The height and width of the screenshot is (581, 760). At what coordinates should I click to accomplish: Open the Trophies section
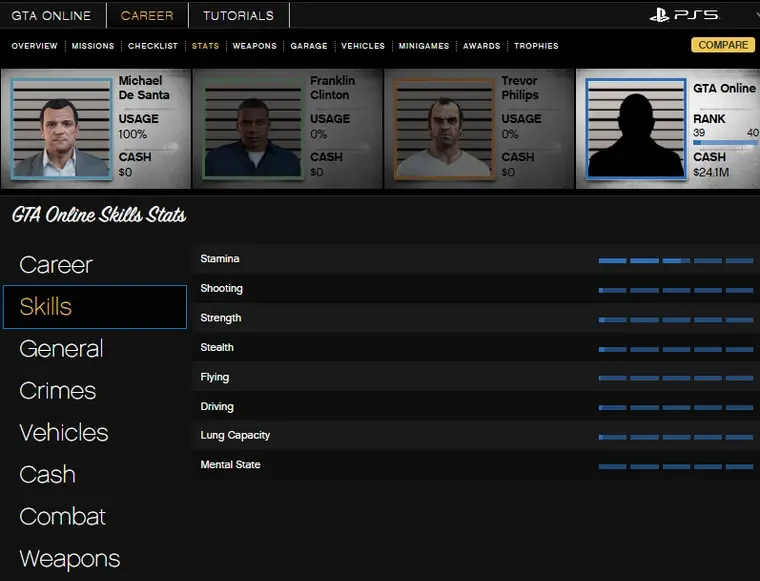pos(536,46)
